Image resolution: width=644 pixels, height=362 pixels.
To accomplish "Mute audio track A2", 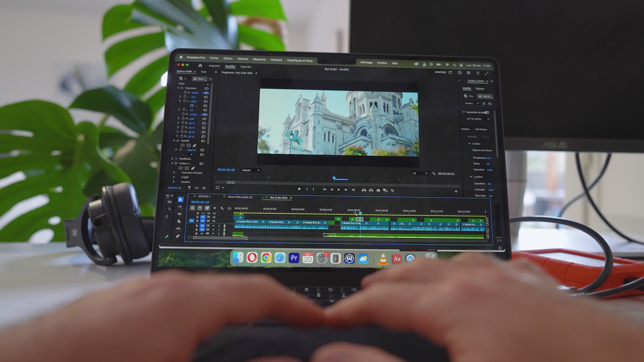I will 213,226.
